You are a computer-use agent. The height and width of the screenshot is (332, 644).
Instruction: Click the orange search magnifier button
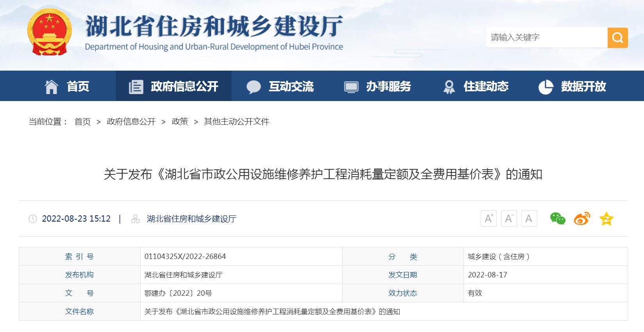tap(617, 37)
